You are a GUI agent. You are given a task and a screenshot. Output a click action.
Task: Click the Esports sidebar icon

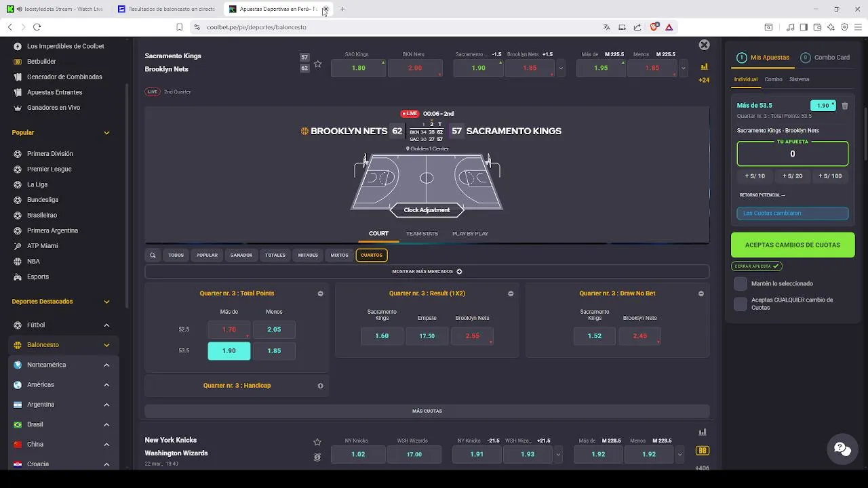[18, 277]
